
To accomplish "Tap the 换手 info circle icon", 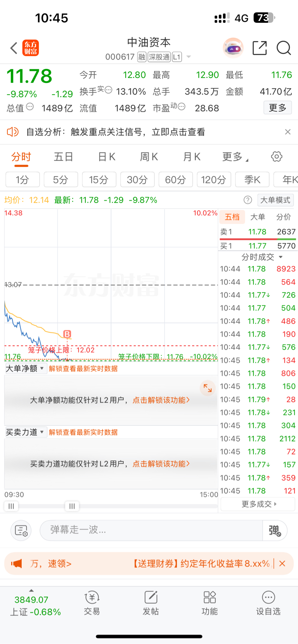I will (x=109, y=90).
